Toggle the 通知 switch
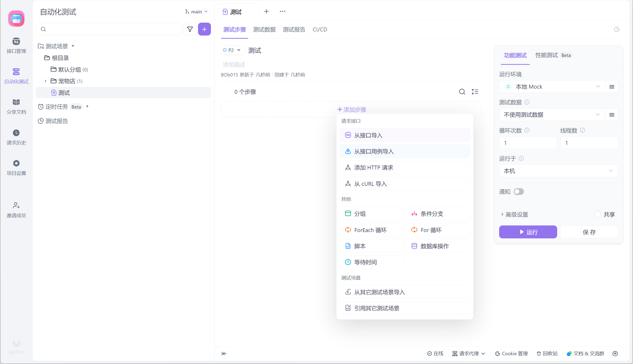The image size is (633, 364). [519, 192]
